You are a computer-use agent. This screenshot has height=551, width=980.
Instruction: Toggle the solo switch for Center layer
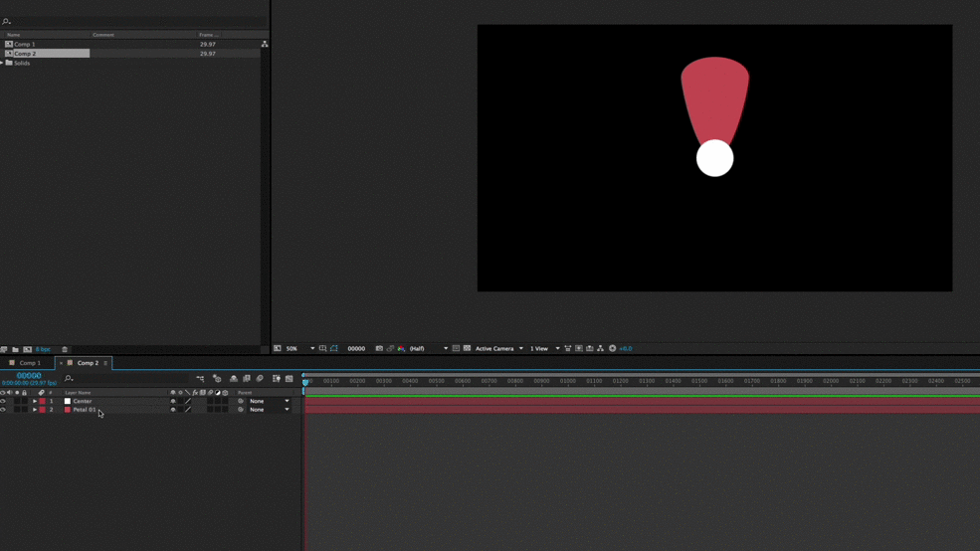(17, 401)
